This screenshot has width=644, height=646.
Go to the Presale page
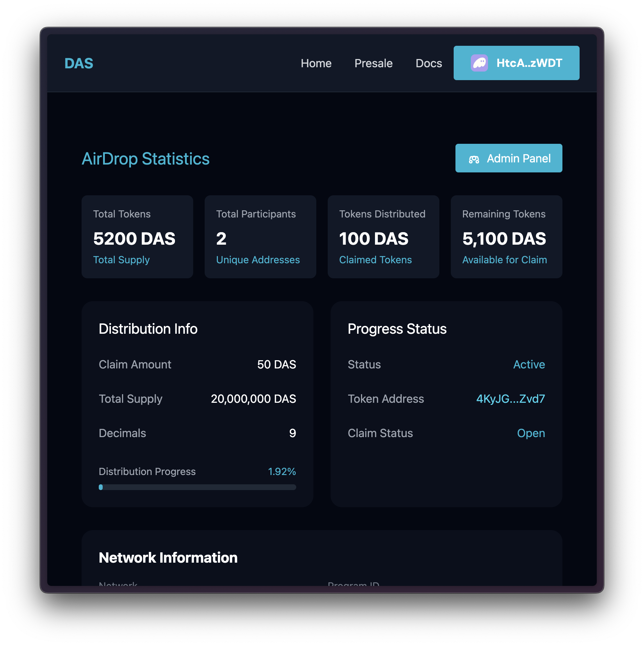(x=373, y=63)
